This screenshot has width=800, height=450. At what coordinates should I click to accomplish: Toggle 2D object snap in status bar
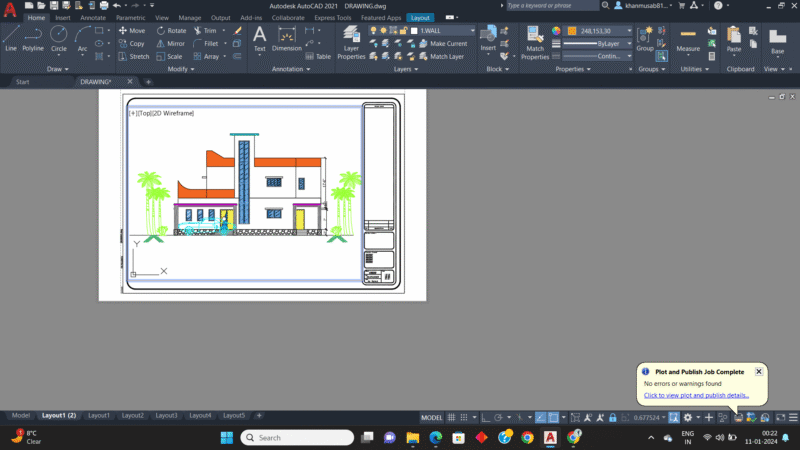pyautogui.click(x=553, y=417)
